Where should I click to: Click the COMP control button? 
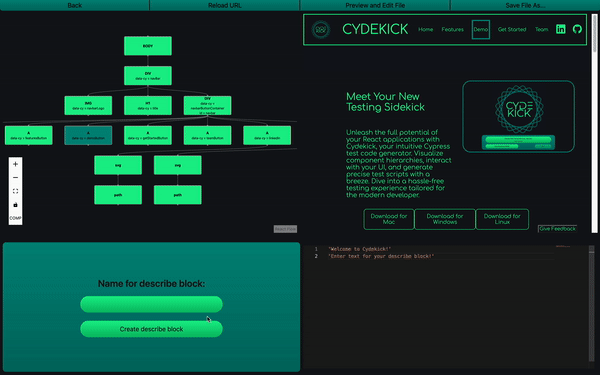tap(15, 218)
